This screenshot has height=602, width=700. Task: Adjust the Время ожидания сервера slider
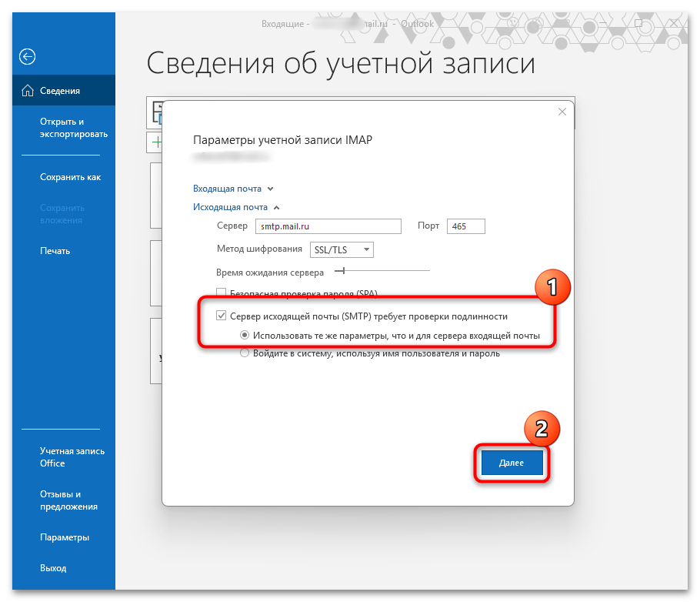coord(343,270)
